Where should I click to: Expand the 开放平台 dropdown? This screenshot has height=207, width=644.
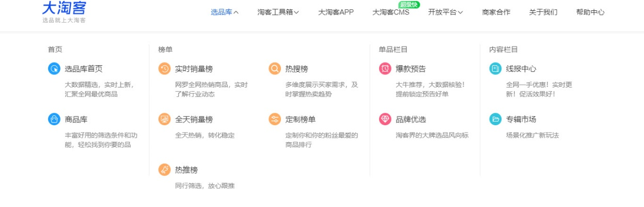pos(445,12)
